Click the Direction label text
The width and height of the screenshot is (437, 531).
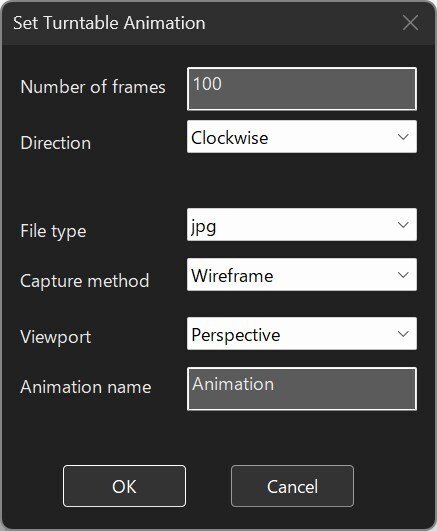coord(56,143)
